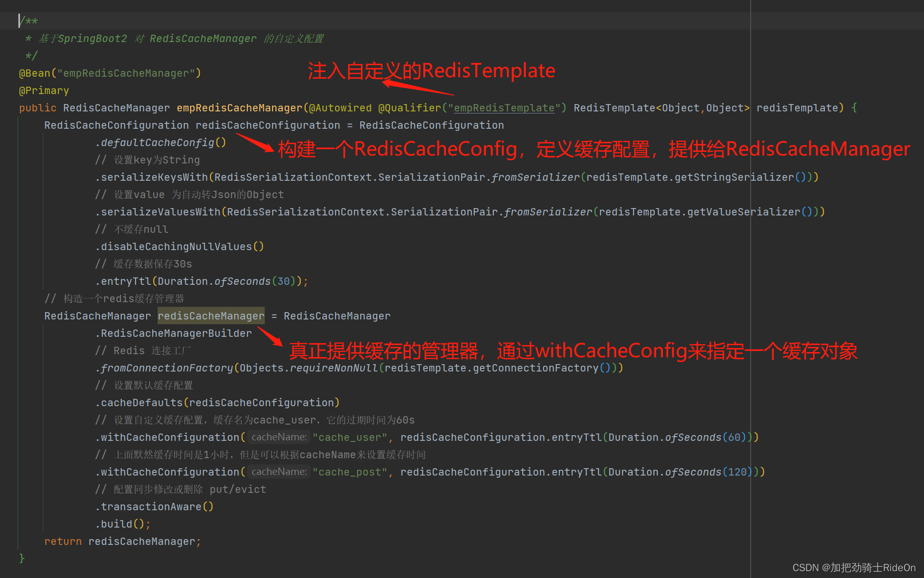Click the .fromConnectionFactory method call
The height and width of the screenshot is (578, 924).
coord(164,368)
